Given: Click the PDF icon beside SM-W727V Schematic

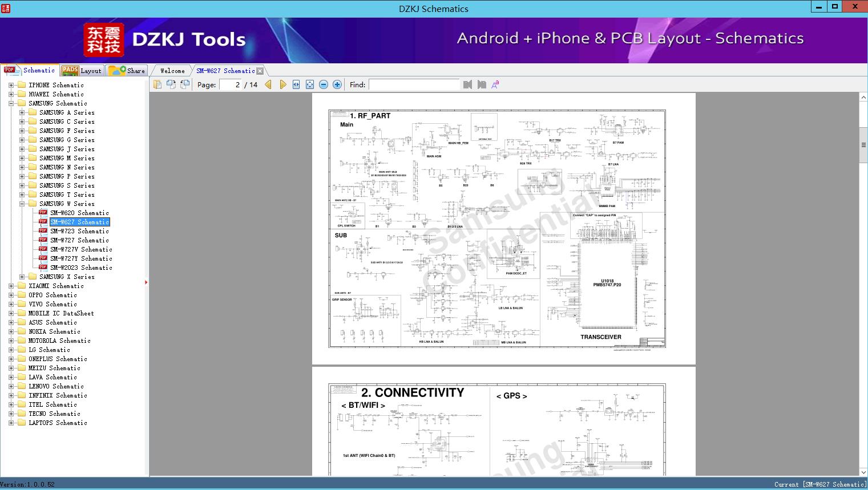Looking at the screenshot, I should point(43,249).
